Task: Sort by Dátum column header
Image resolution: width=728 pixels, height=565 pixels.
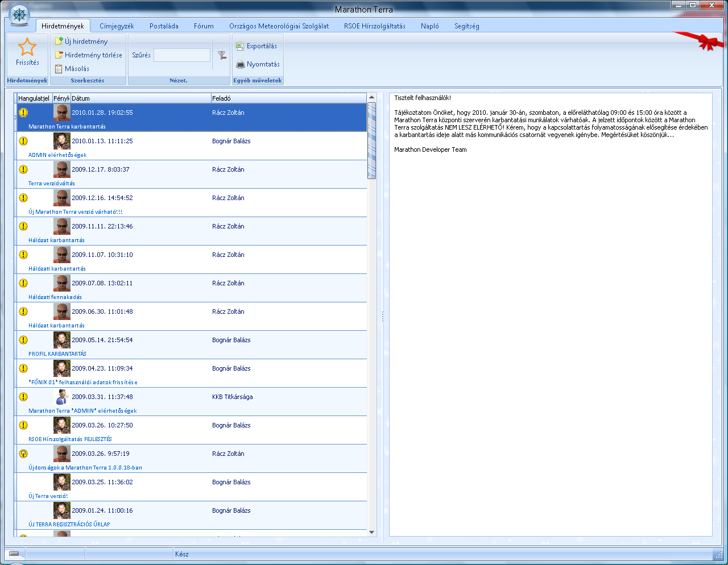Action: tap(140, 98)
